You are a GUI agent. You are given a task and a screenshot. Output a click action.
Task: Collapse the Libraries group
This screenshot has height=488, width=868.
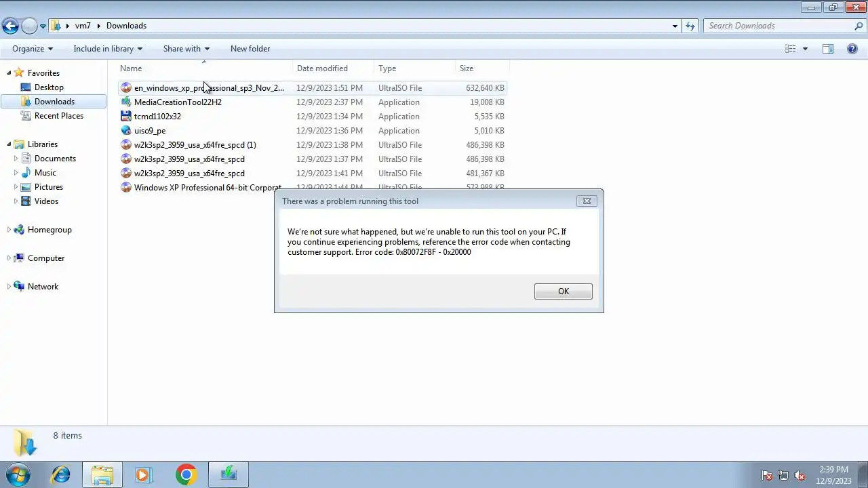(9, 144)
